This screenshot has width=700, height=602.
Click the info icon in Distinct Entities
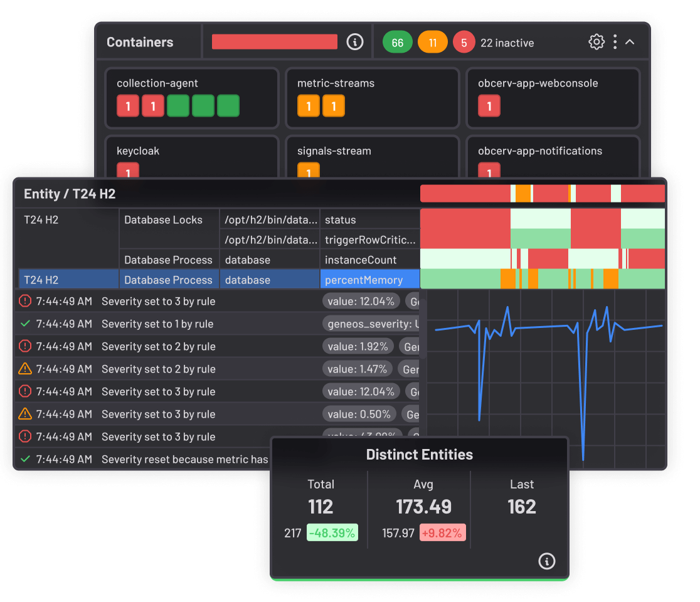click(547, 561)
